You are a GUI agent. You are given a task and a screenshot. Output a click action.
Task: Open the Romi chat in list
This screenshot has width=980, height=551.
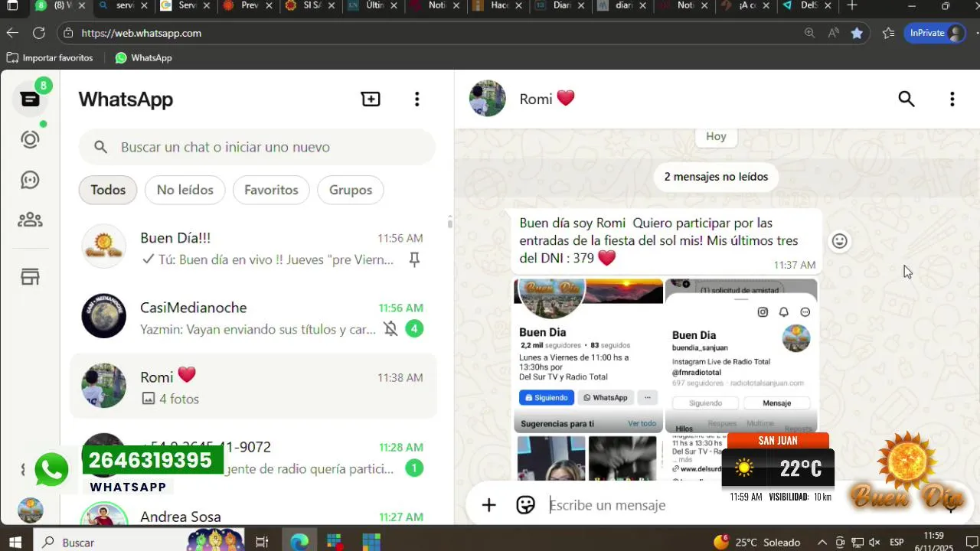tap(253, 387)
